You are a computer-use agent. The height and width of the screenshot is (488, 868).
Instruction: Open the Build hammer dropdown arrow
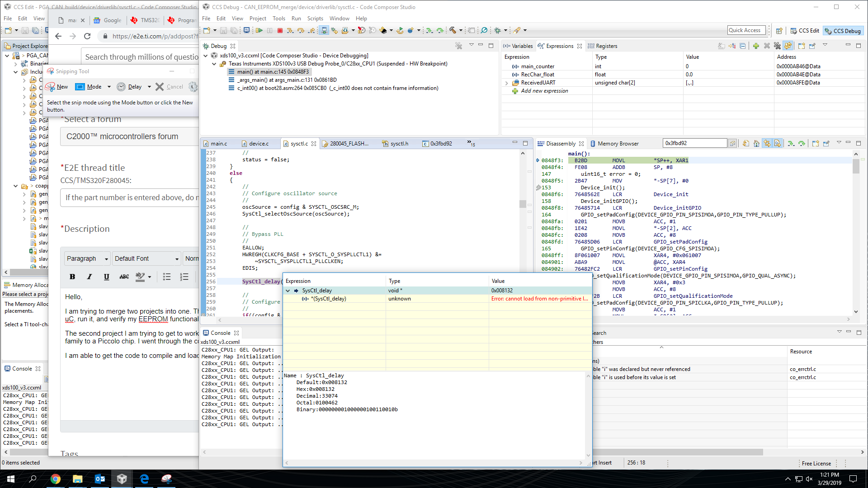coord(461,30)
